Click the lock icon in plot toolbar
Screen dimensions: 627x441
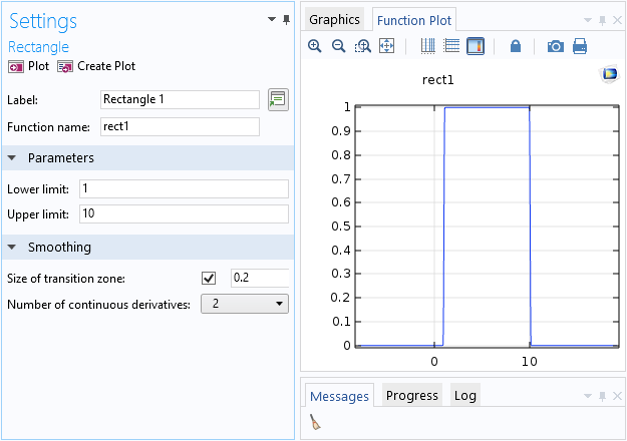click(516, 46)
